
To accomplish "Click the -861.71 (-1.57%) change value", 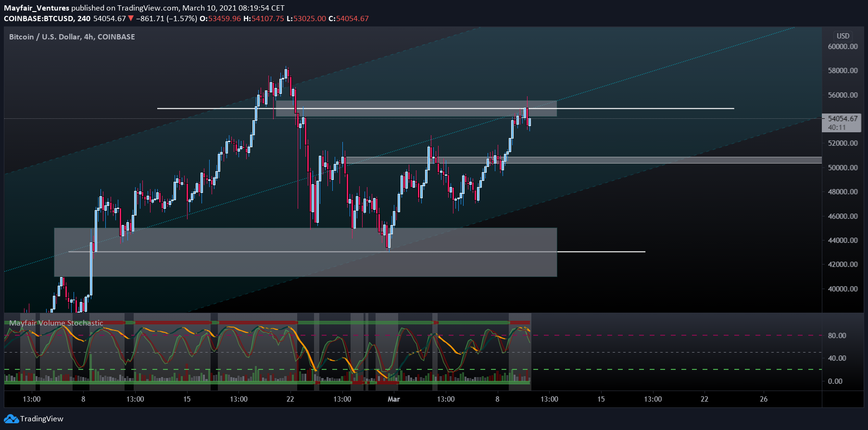I will 167,18.
